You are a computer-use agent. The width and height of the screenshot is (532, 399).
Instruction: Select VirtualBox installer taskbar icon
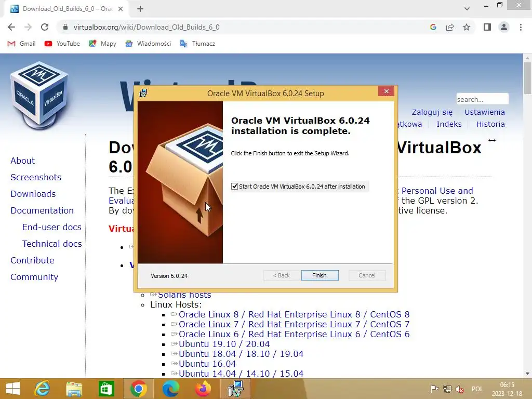tap(235, 389)
